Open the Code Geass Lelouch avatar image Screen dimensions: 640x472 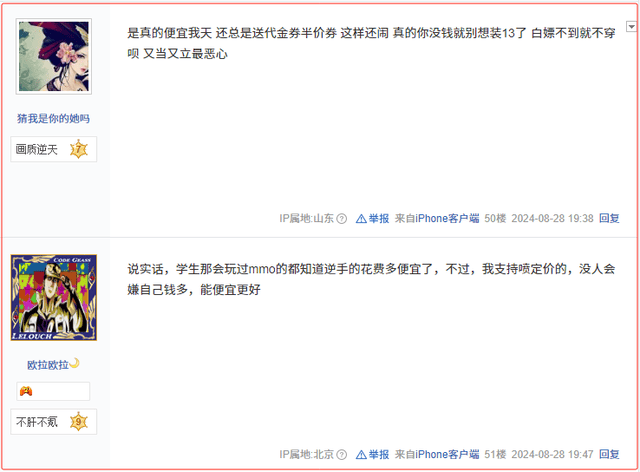(x=53, y=298)
